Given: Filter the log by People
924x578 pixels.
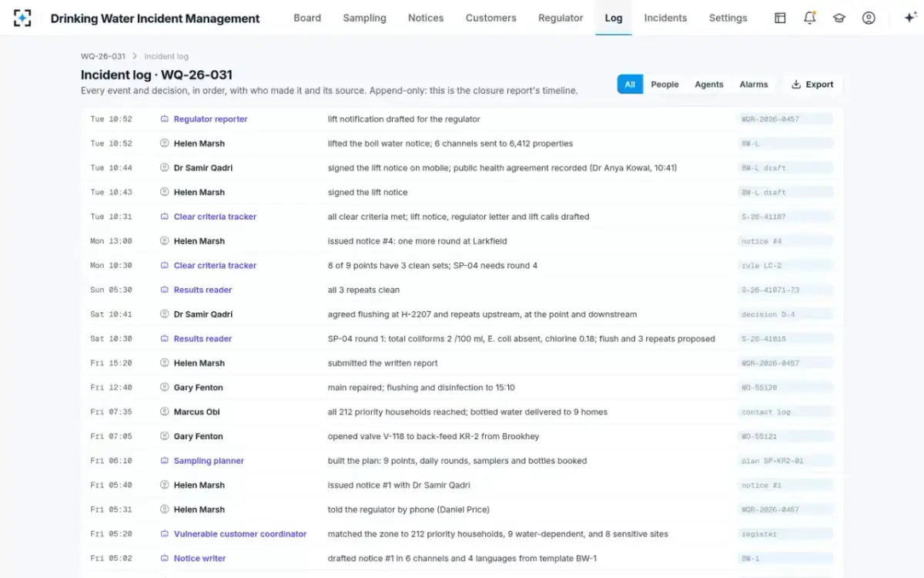Looking at the screenshot, I should coord(665,85).
